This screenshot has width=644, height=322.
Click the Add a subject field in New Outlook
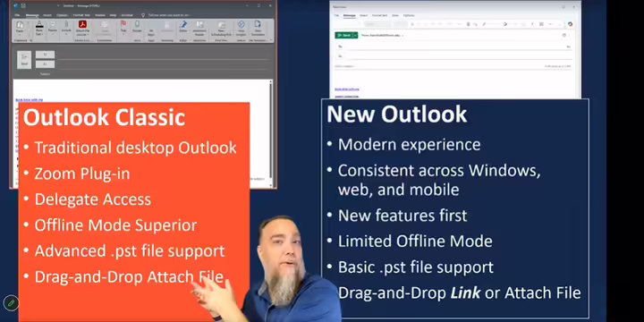[436, 66]
